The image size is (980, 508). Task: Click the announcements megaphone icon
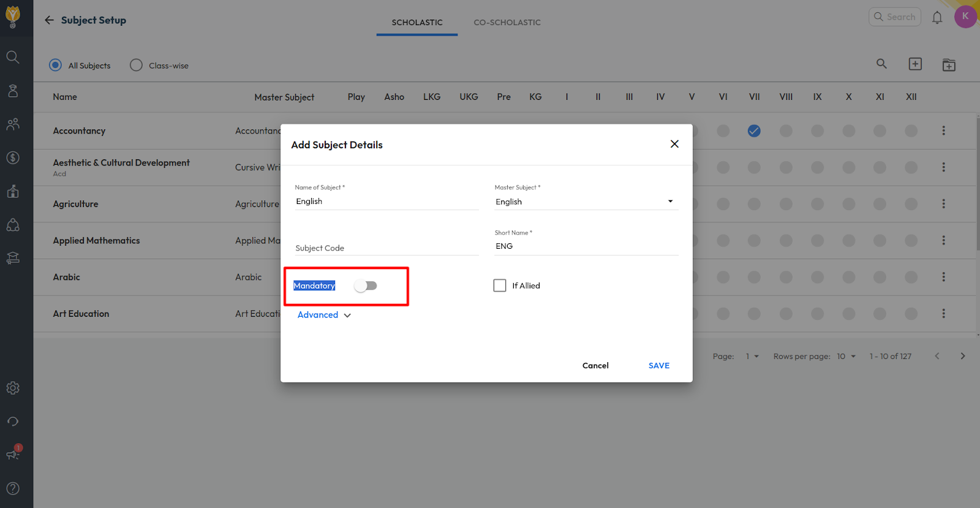(13, 454)
